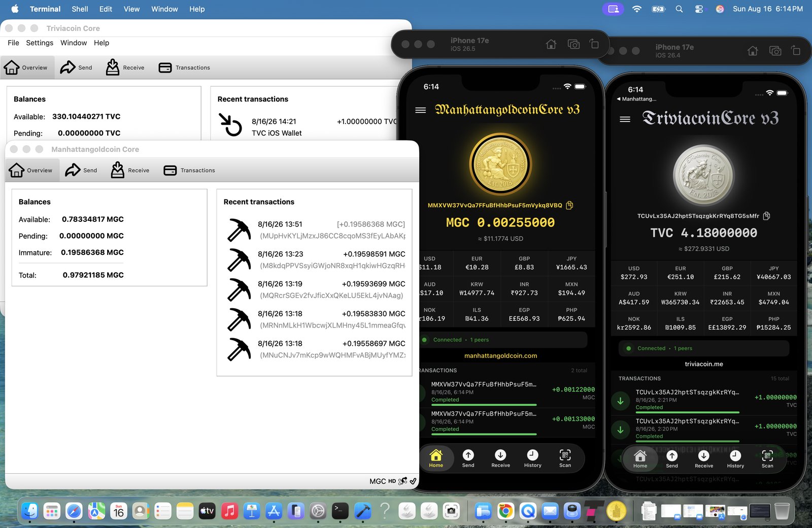Image resolution: width=812 pixels, height=528 pixels.
Task: Open Control Center in menu bar
Action: tap(699, 9)
